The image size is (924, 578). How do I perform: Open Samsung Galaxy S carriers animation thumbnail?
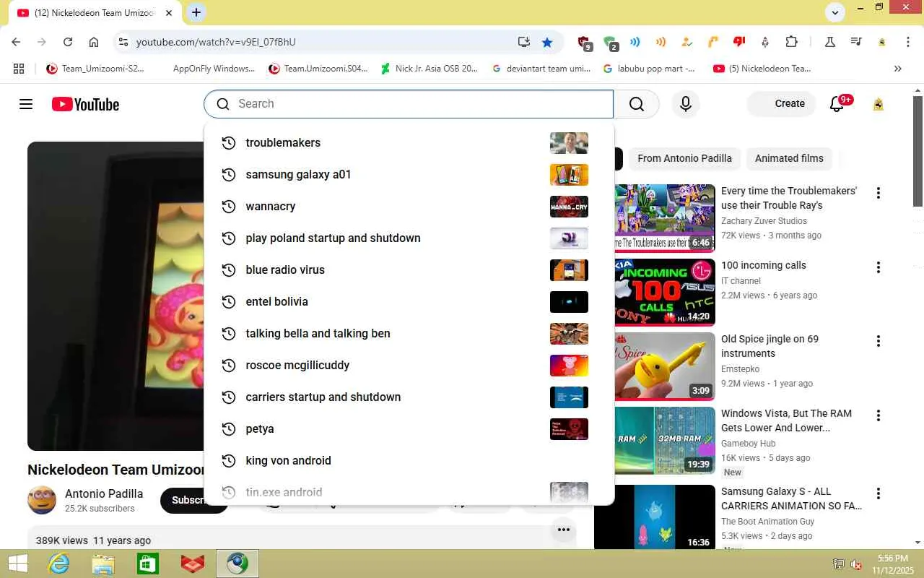(655, 517)
